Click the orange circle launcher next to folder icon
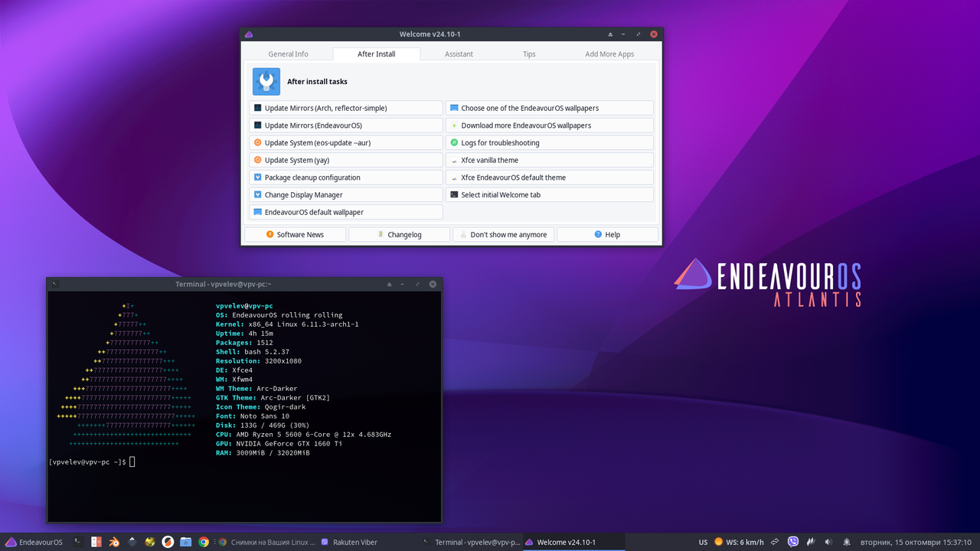980x551 pixels. (x=168, y=542)
